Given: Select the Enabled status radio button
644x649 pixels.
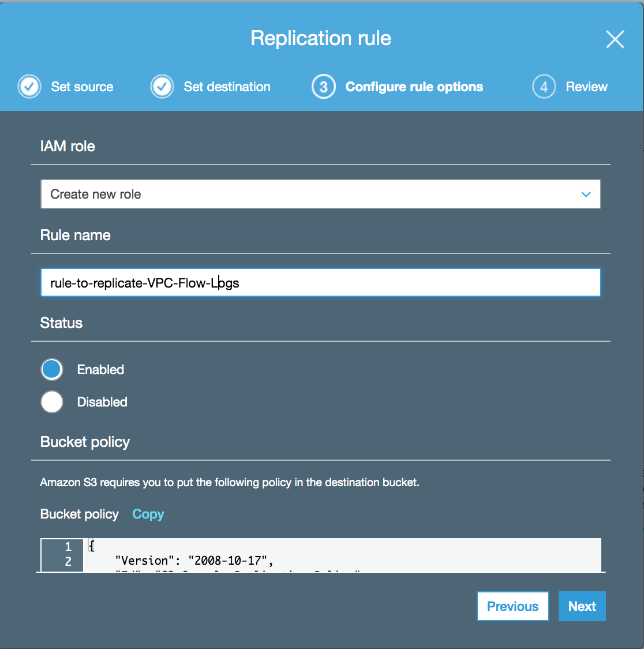Looking at the screenshot, I should [51, 369].
